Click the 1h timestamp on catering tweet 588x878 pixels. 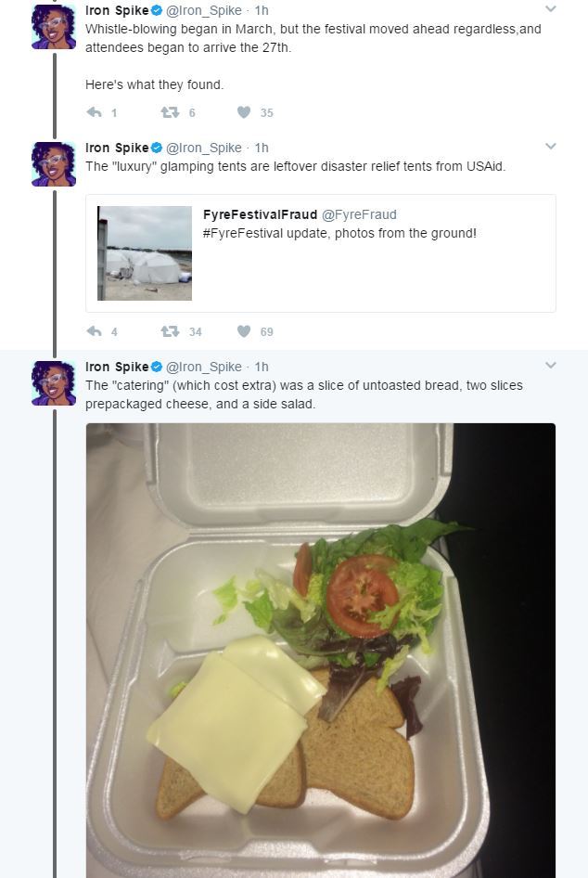(262, 367)
